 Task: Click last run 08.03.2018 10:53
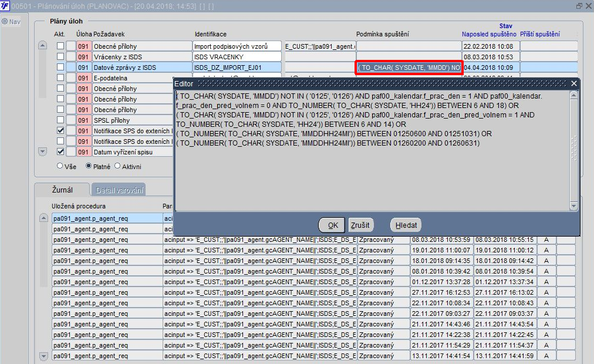pos(491,57)
